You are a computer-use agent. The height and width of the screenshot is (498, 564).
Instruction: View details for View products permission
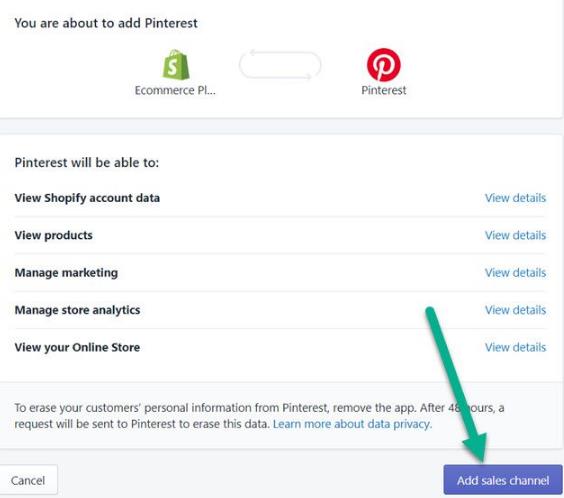pos(515,235)
